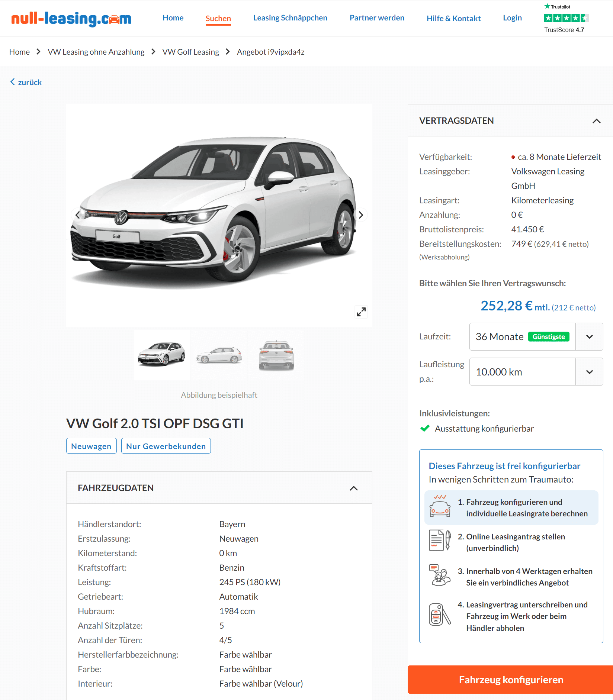Click the green checkmark for Ausstattung konfigurierbar
The height and width of the screenshot is (700, 613).
(x=425, y=428)
